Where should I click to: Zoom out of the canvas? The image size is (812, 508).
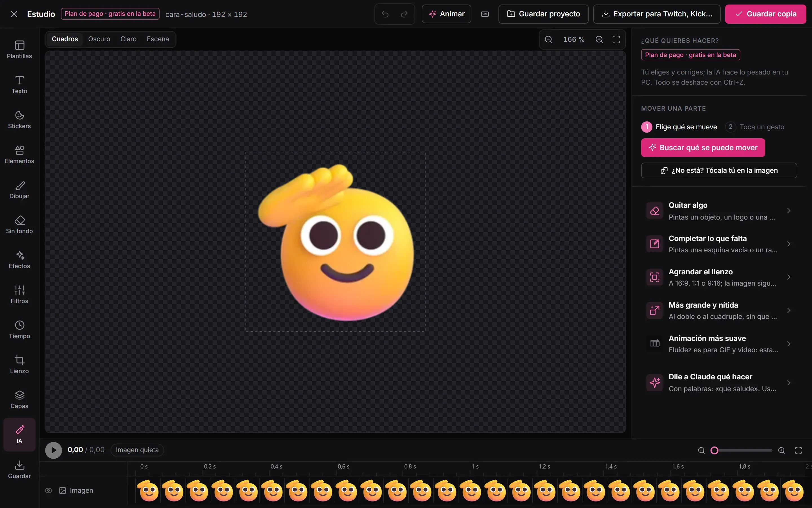549,40
